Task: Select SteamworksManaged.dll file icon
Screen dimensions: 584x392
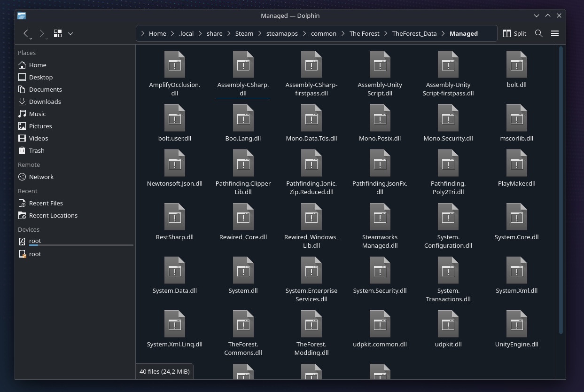Action: (380, 217)
